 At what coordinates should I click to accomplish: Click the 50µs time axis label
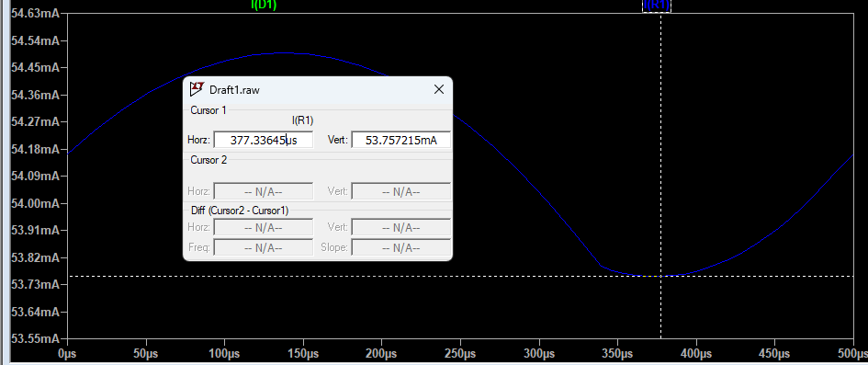point(146,353)
